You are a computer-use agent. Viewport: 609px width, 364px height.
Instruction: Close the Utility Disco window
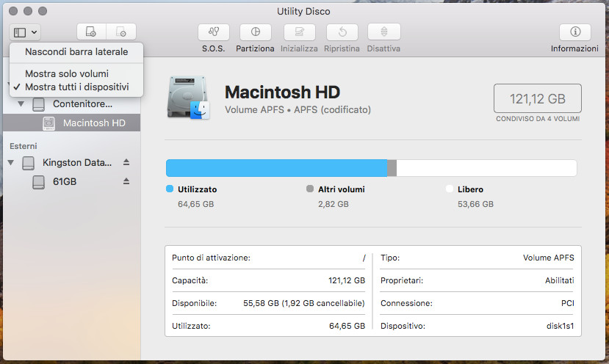tap(13, 11)
